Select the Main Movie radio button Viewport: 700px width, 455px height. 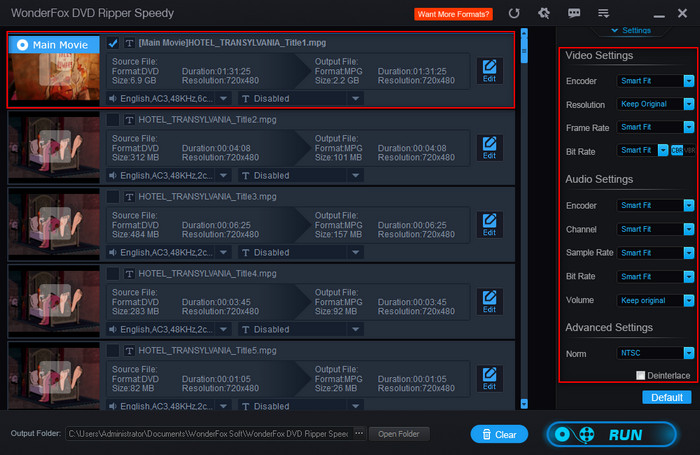(22, 45)
